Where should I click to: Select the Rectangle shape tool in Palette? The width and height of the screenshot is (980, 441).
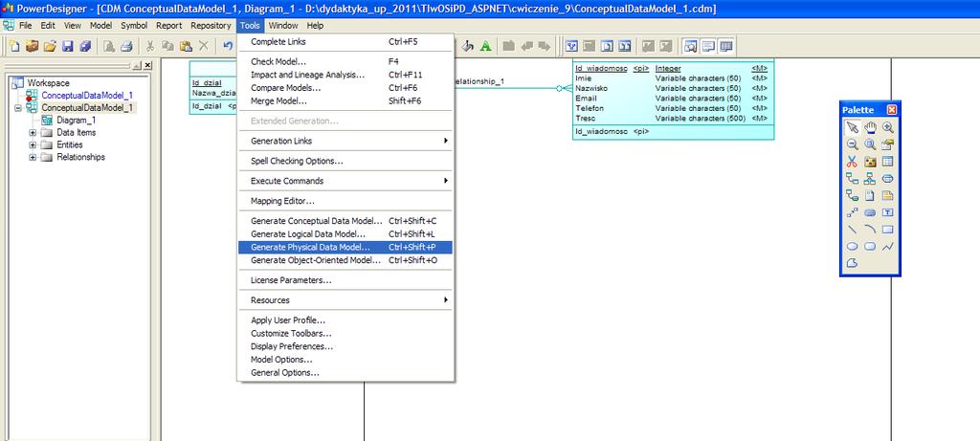tap(887, 230)
